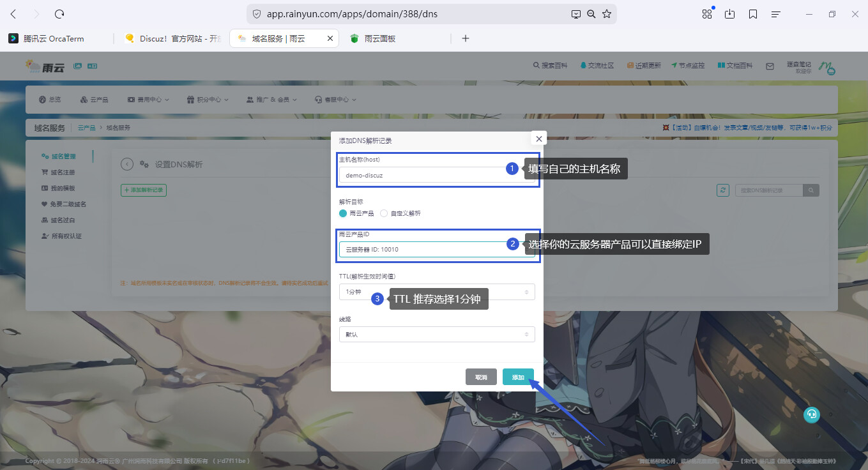Select the 自定义解析 radio option
This screenshot has width=868, height=470.
(400, 213)
